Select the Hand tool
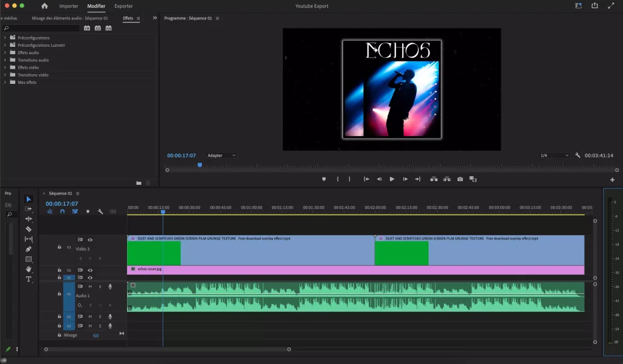623x364 pixels. coord(29,269)
